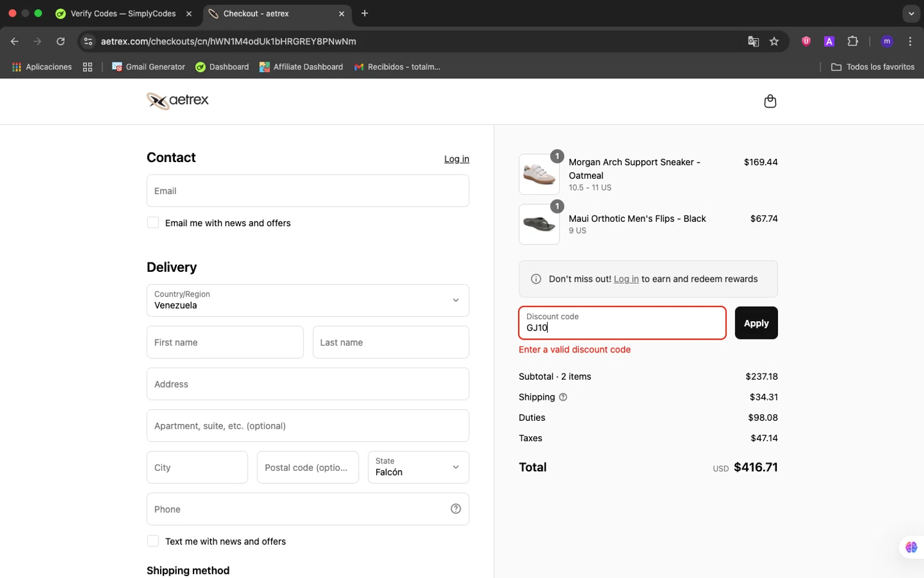Screen dimensions: 924x578
Task: Focus the Address field
Action: (308, 384)
